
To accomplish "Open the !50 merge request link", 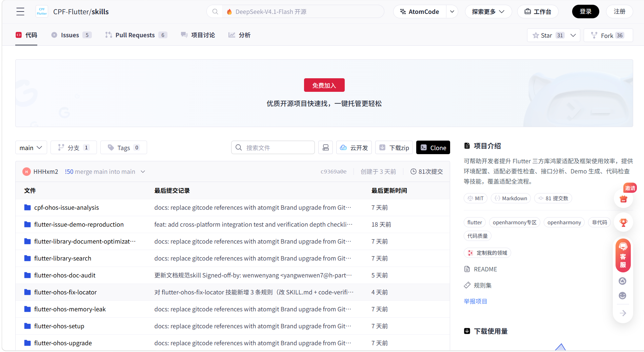I will click(69, 172).
